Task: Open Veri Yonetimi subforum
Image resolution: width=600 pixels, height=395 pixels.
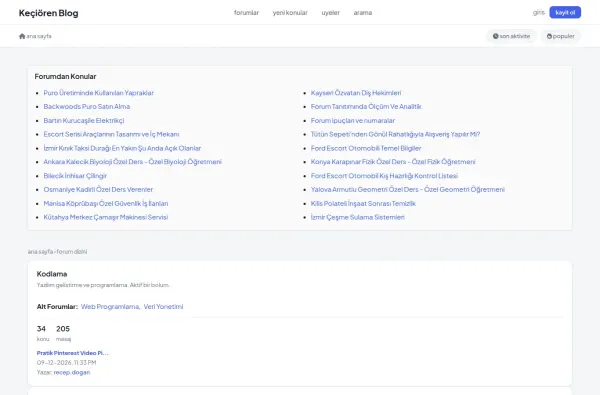Action: click(x=163, y=307)
